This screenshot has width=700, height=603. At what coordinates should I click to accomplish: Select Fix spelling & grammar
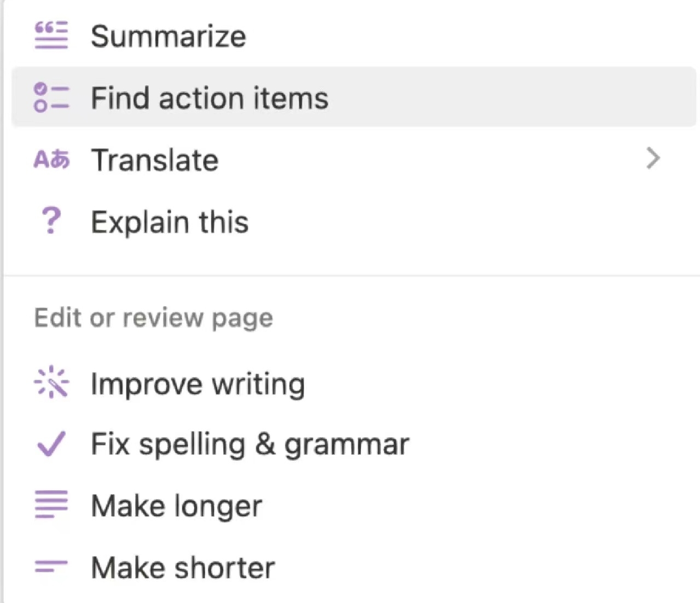(x=250, y=444)
